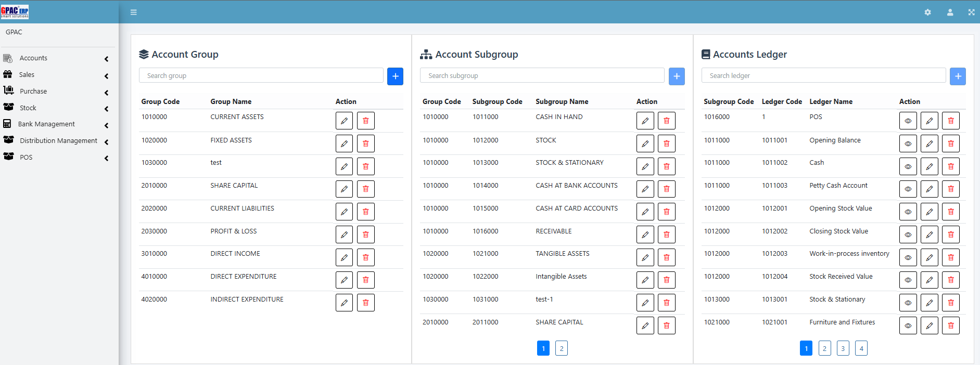This screenshot has height=365, width=980.
Task: Expand the Bank Management sidebar menu
Action: [x=57, y=124]
